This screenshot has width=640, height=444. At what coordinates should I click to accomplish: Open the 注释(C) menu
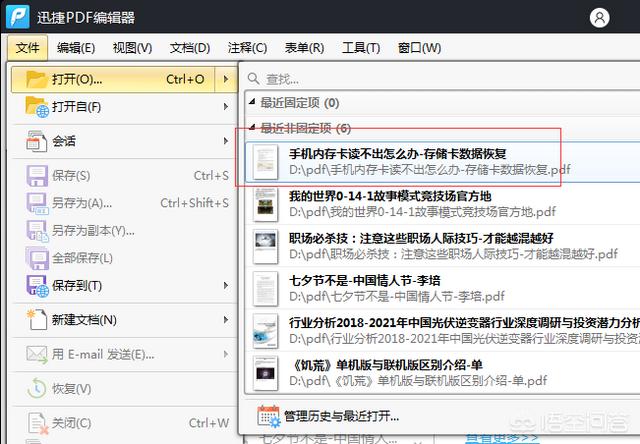point(247,48)
